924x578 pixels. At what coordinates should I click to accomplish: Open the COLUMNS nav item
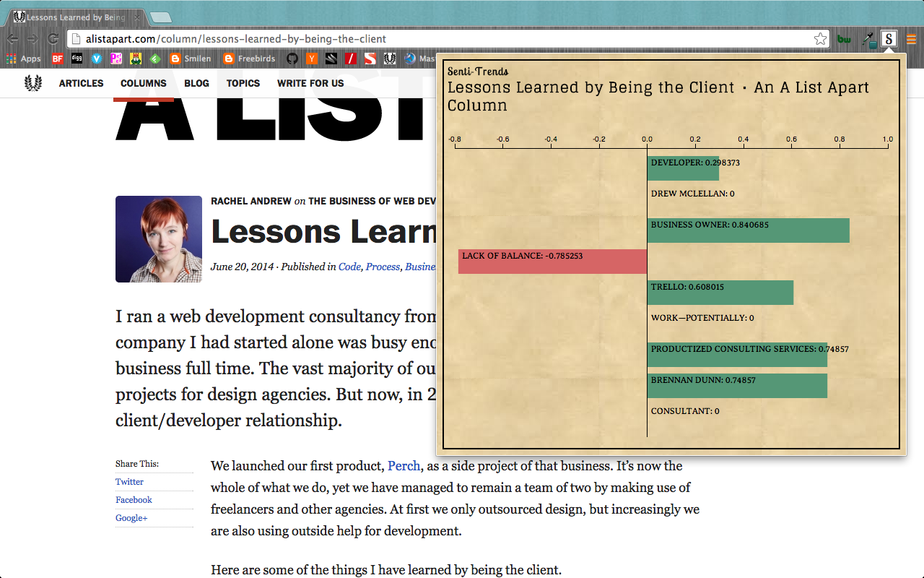click(144, 83)
